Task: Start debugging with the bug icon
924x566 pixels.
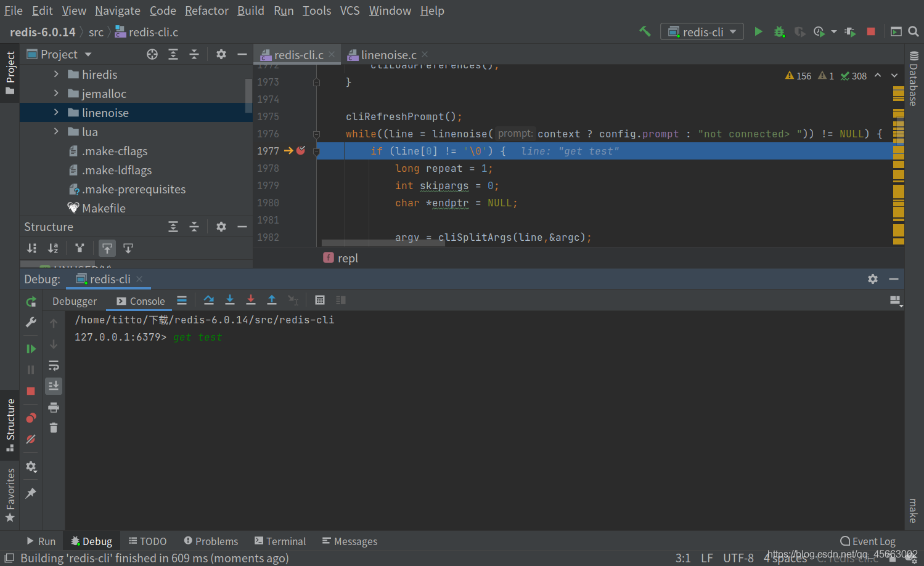Action: pos(779,31)
